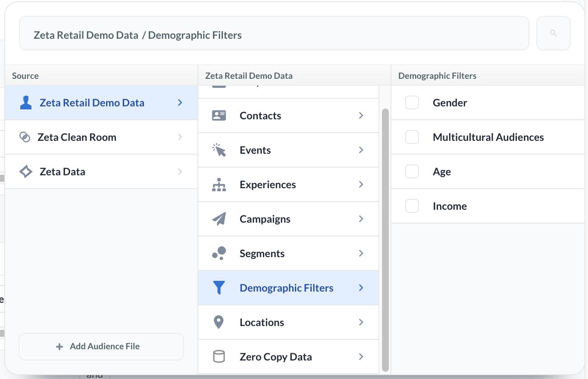Viewport: 588px width, 379px height.
Task: Click the breadcrumb search input field
Action: coord(274,33)
